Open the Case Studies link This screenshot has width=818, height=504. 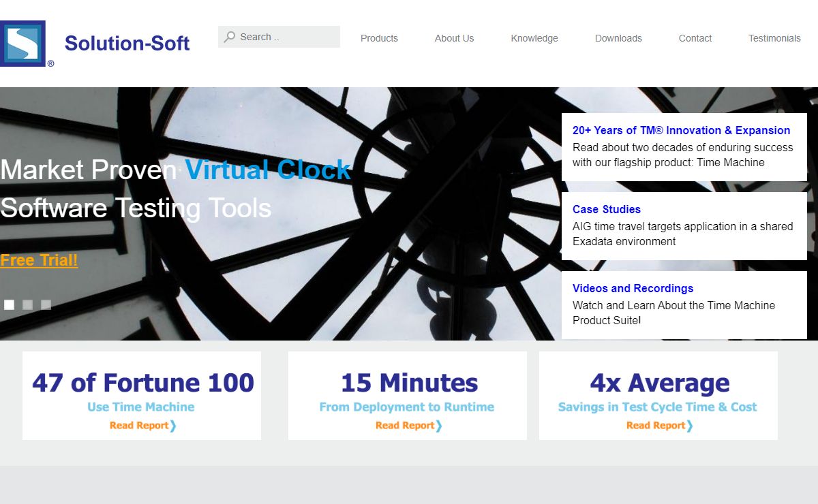607,209
